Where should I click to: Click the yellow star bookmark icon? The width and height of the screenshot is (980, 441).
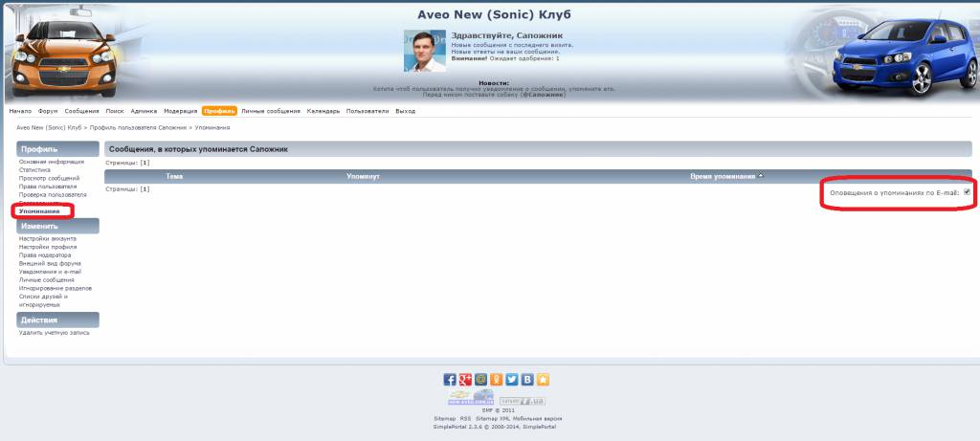[x=542, y=379]
